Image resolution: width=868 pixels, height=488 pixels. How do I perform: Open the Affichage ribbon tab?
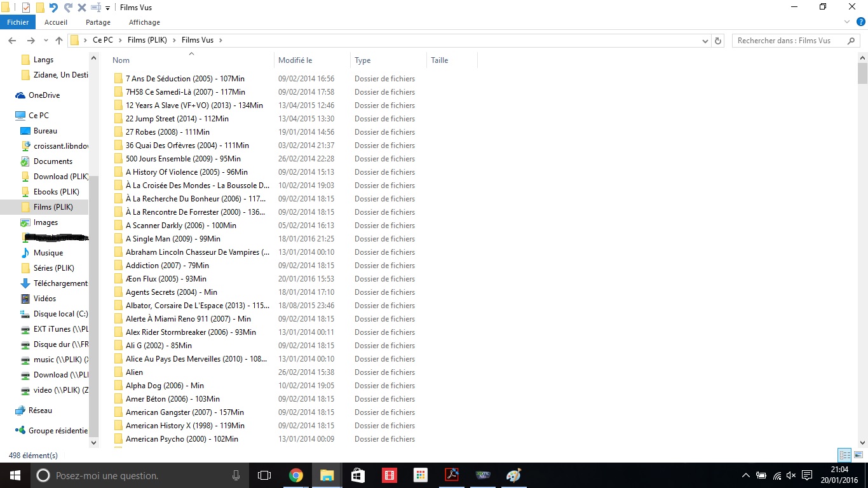tap(144, 22)
